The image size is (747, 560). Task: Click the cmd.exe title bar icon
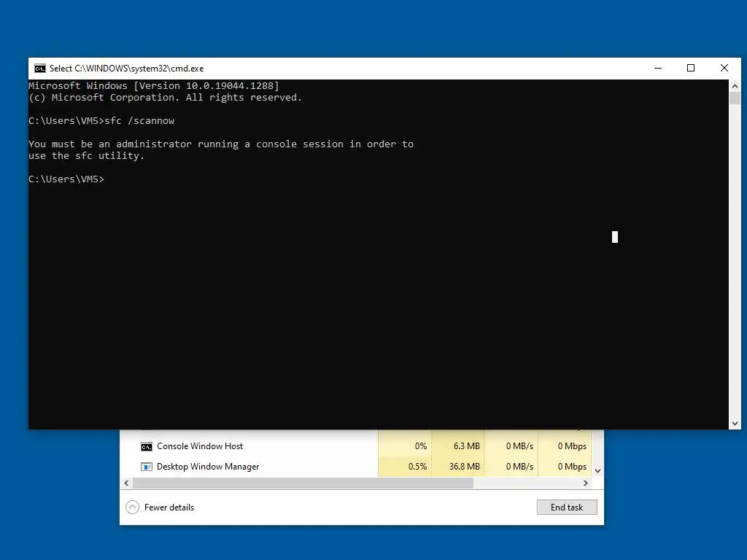pos(40,69)
